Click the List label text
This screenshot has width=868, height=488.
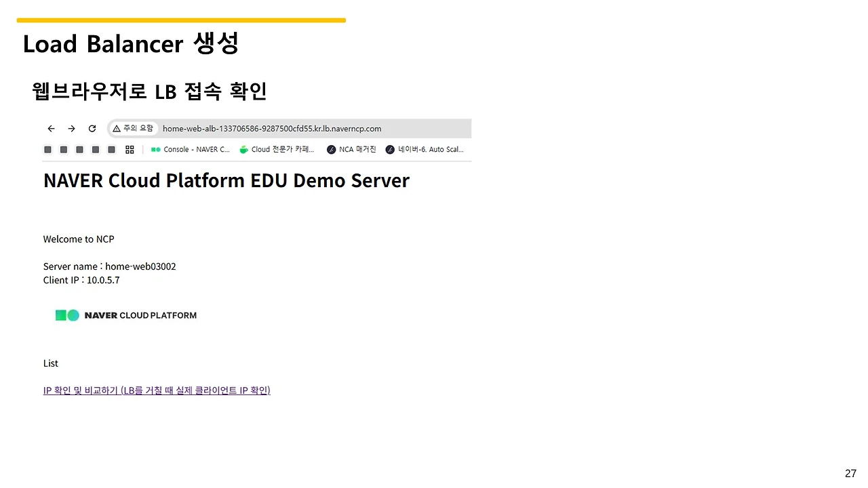coord(51,363)
